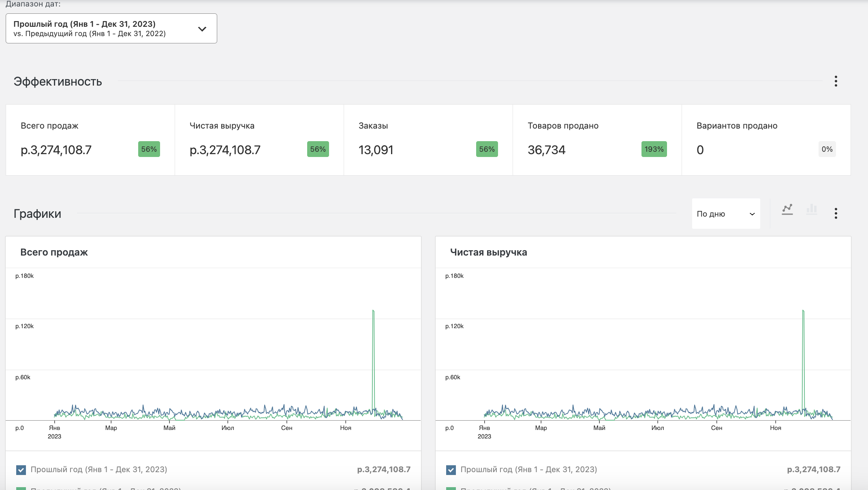Screen dimensions: 868x490
Task: Open the Чистая выручка summary card
Action: (x=259, y=140)
